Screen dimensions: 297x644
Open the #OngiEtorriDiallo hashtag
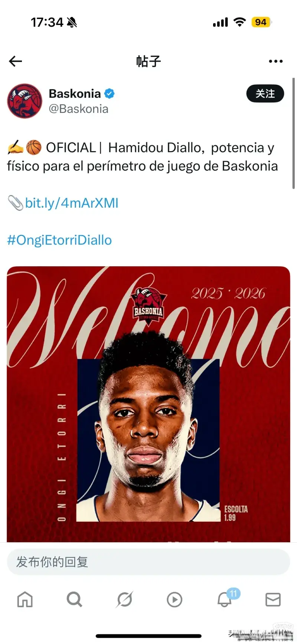tap(59, 240)
